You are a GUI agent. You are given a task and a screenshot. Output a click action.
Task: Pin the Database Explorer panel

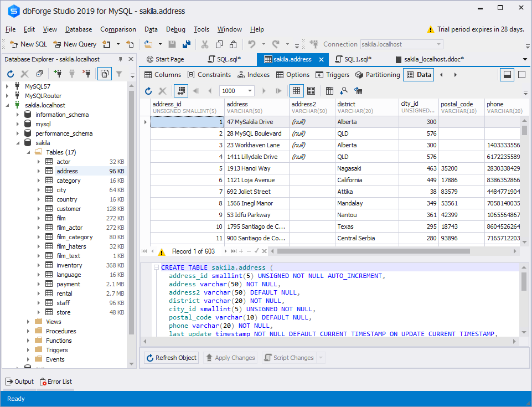(x=120, y=59)
